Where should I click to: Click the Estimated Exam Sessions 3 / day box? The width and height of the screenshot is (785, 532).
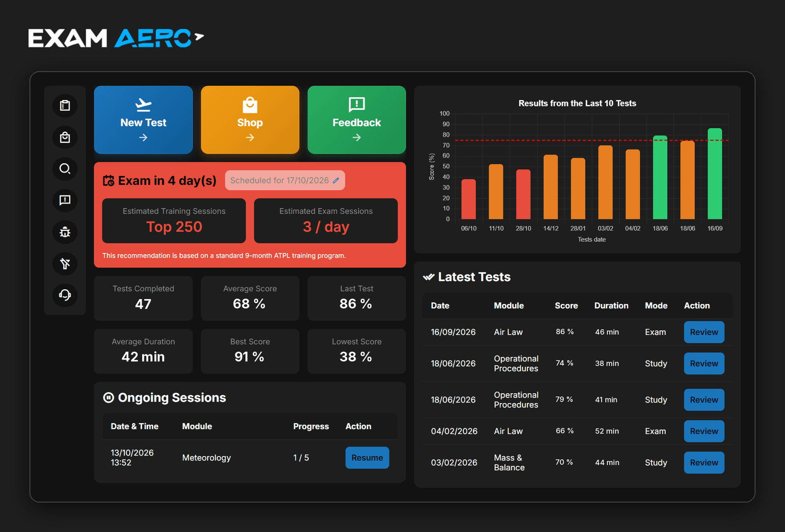326,221
